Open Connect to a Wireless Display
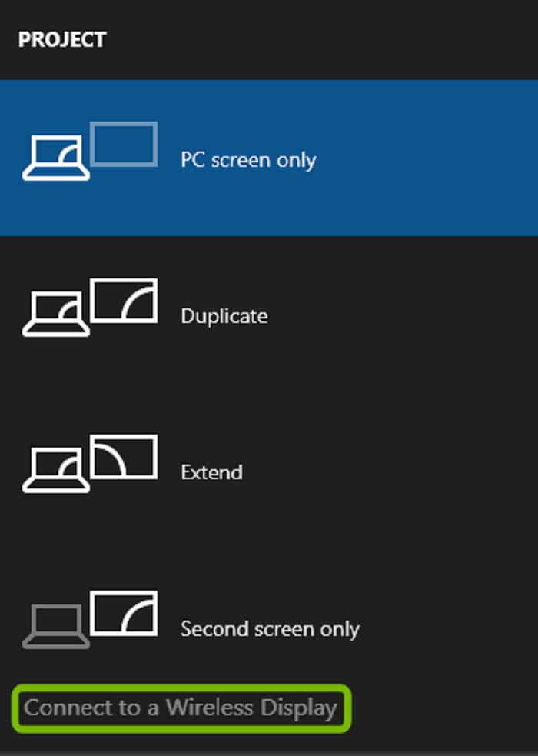The height and width of the screenshot is (756, 538). pyautogui.click(x=181, y=708)
